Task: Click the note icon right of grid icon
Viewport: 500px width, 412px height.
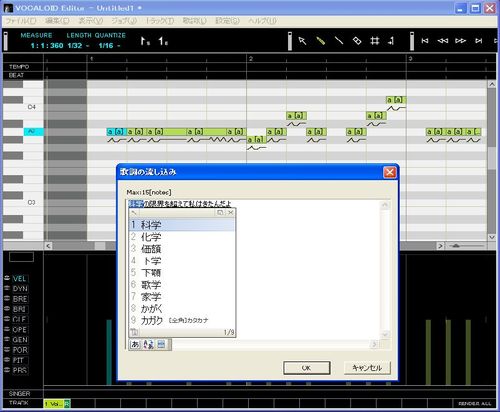Action: click(391, 41)
